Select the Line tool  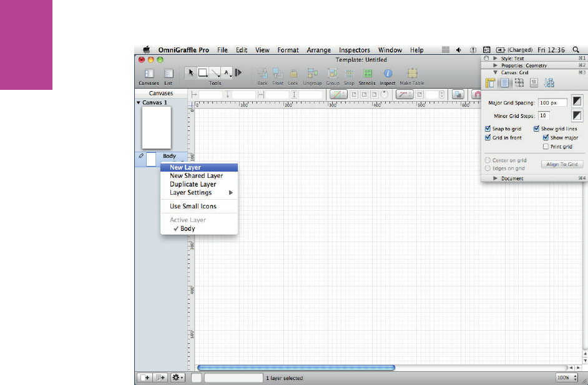coord(215,72)
